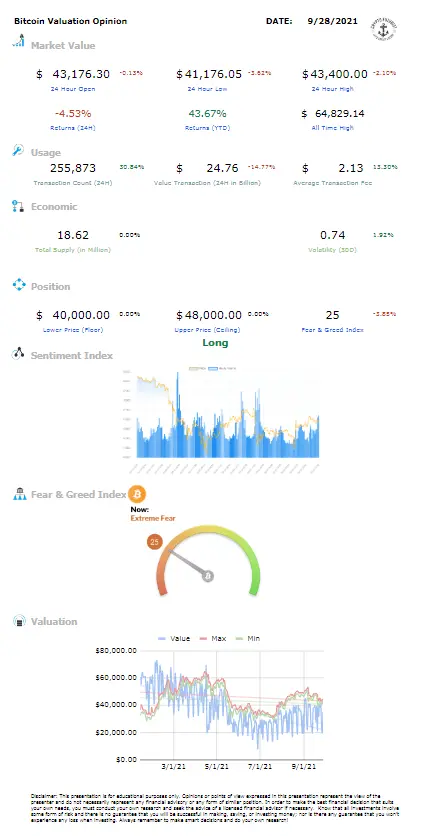439x840 pixels.
Task: Click the icon beside the Economic heading
Action: tap(18, 206)
